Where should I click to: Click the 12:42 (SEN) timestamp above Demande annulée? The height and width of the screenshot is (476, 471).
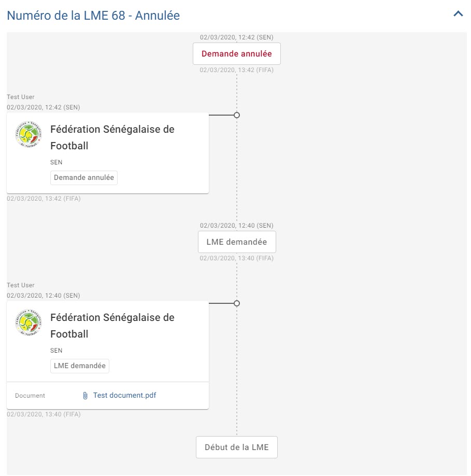pyautogui.click(x=237, y=37)
